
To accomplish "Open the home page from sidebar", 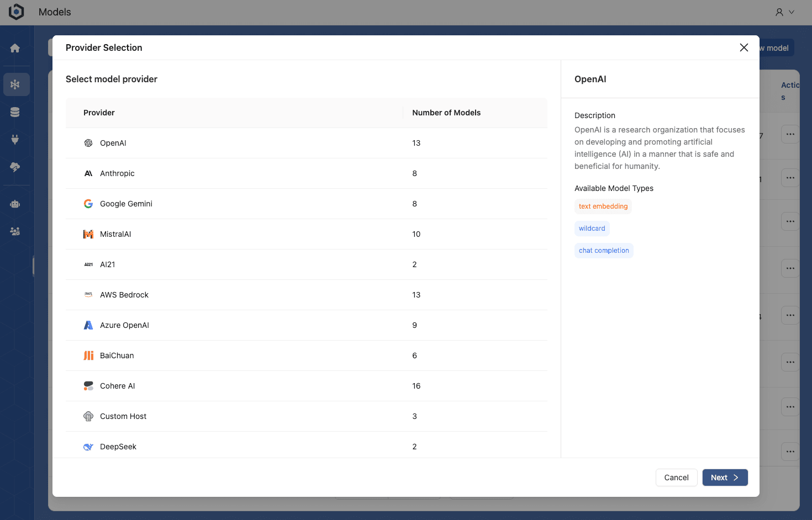I will 15,48.
